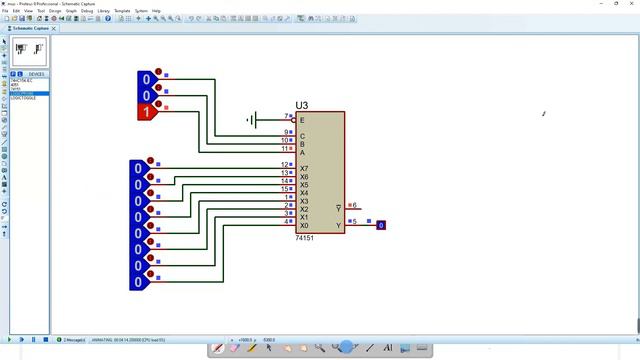
Task: Select the Selection Mode arrow tool
Action: coord(4,42)
